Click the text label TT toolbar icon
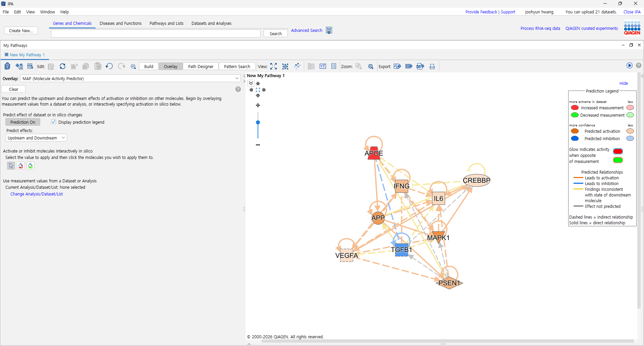The width and height of the screenshot is (644, 346). click(x=323, y=66)
